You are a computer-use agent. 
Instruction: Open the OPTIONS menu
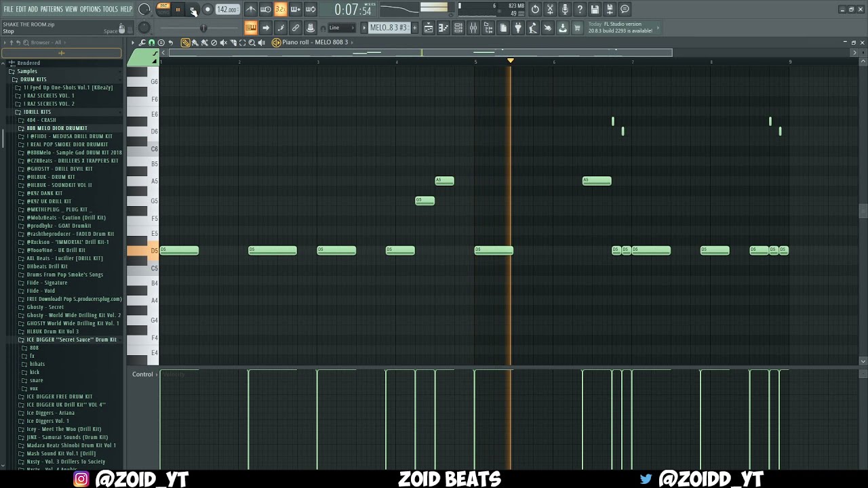90,9
